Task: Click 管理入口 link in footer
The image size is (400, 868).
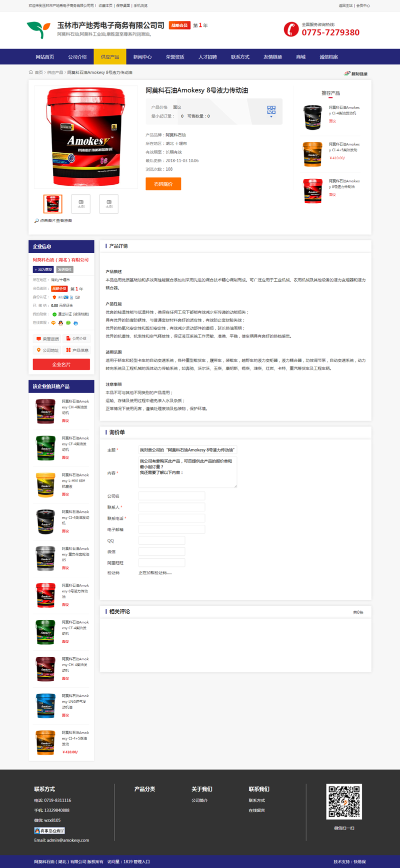Action: (142, 862)
